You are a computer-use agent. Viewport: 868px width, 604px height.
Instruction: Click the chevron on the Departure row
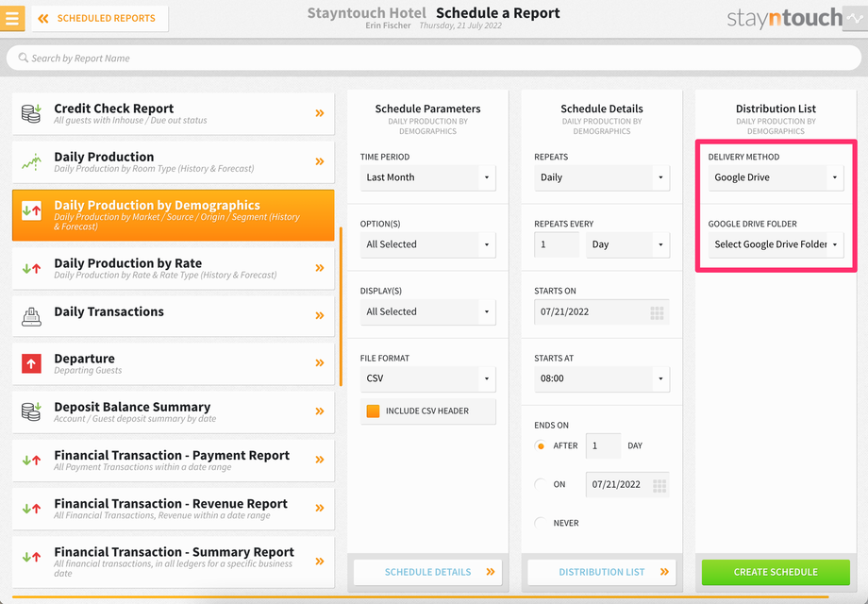tap(320, 363)
